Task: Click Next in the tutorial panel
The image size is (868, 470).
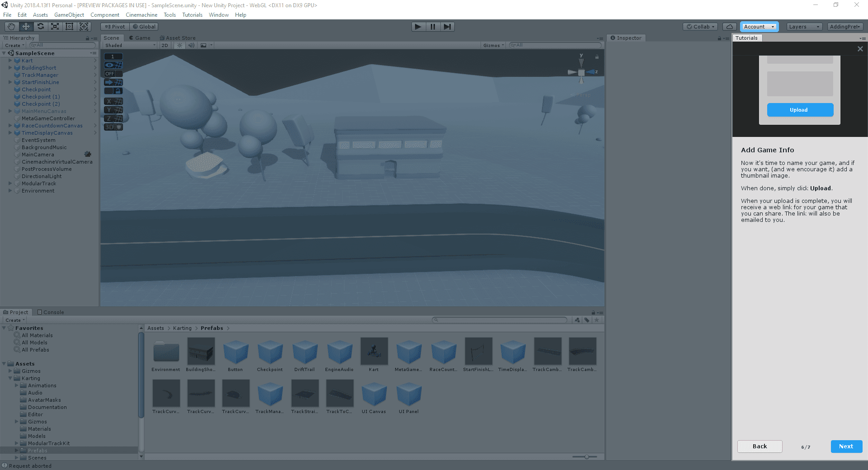Action: 846,446
